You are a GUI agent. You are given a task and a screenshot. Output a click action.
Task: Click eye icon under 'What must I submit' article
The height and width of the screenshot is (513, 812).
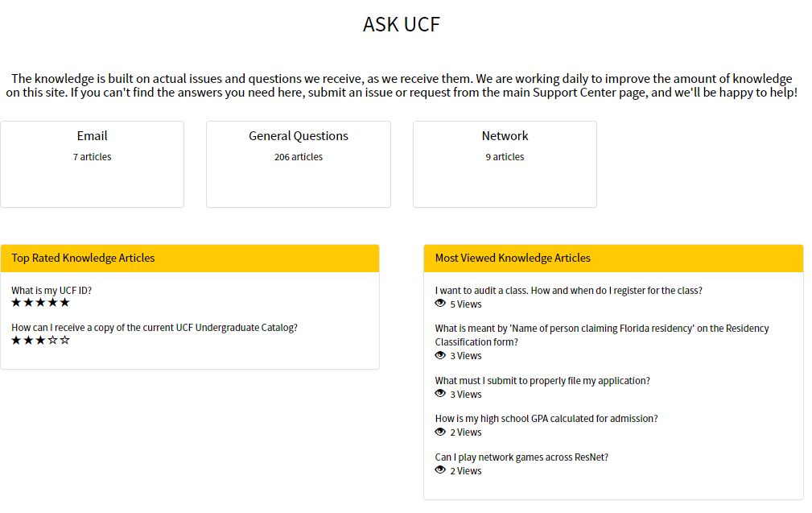click(x=440, y=394)
